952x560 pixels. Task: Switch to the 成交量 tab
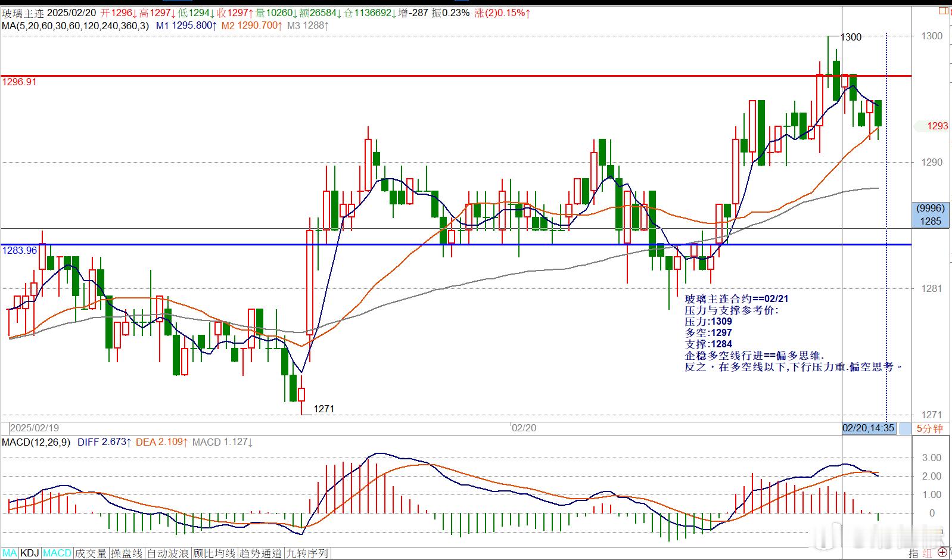coord(91,553)
